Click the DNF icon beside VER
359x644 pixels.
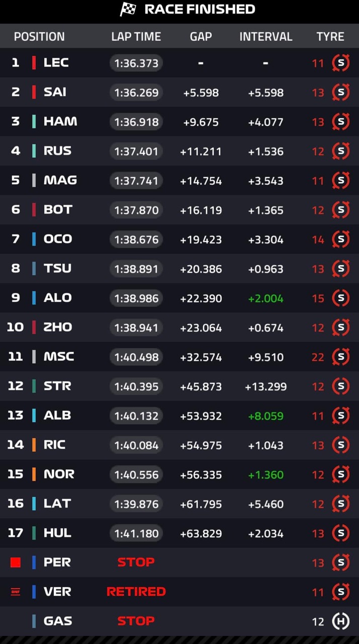[16, 592]
